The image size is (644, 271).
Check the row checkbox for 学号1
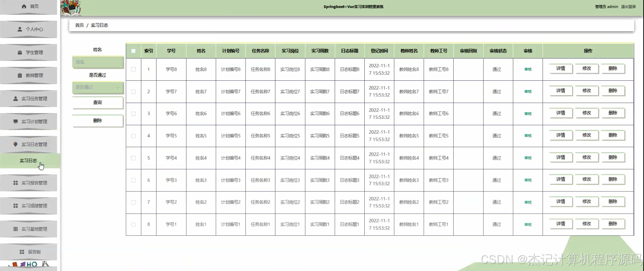(x=133, y=224)
